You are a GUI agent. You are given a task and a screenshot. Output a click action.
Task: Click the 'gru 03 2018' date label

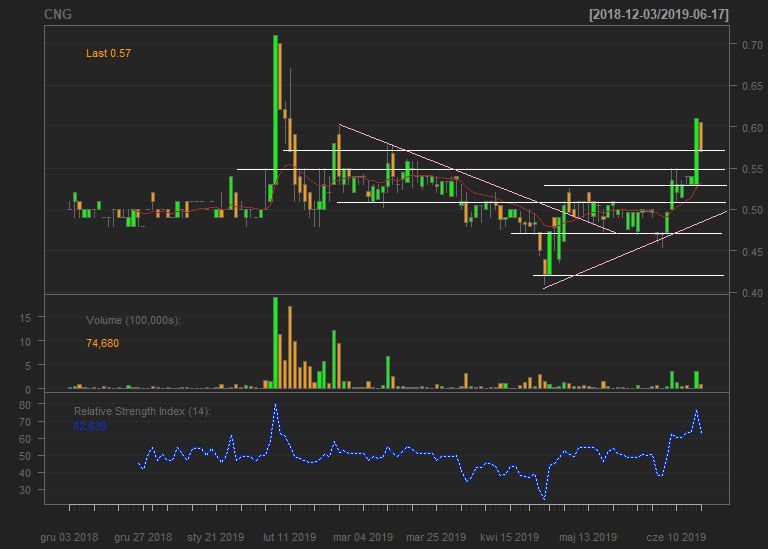pos(69,537)
